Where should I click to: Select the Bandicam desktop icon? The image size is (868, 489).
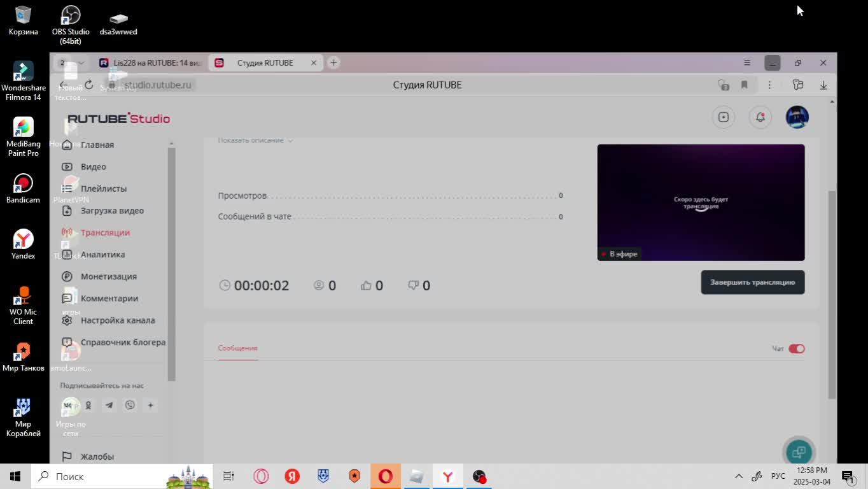[x=23, y=188]
